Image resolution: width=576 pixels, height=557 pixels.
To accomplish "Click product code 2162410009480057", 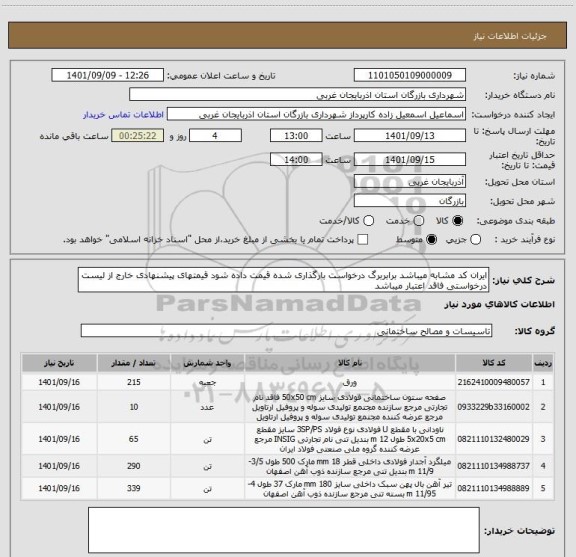I will [x=493, y=382].
